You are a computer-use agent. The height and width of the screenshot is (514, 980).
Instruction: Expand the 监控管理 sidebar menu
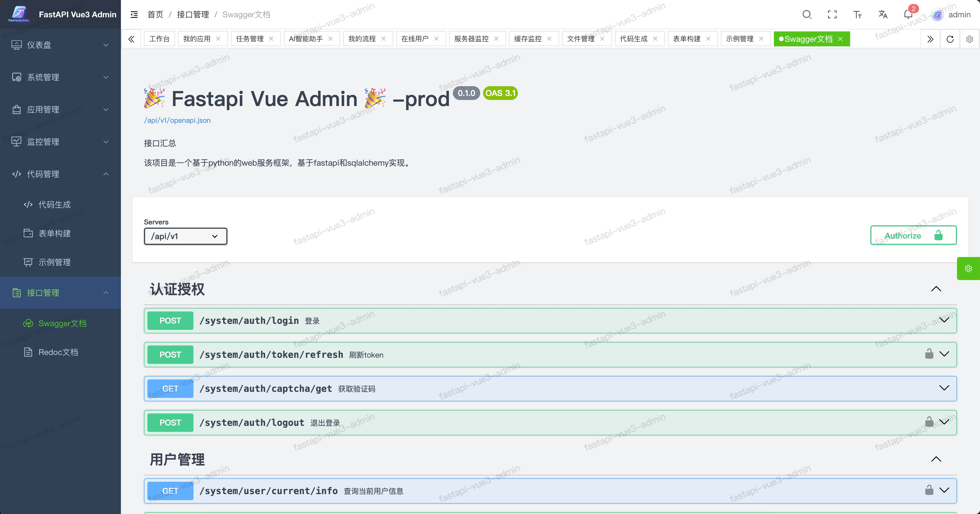60,142
